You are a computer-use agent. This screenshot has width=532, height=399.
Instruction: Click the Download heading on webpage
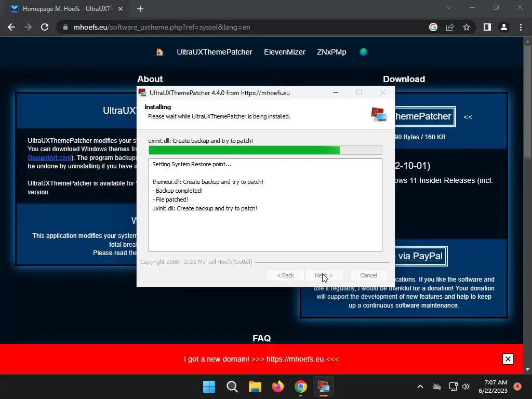(404, 79)
